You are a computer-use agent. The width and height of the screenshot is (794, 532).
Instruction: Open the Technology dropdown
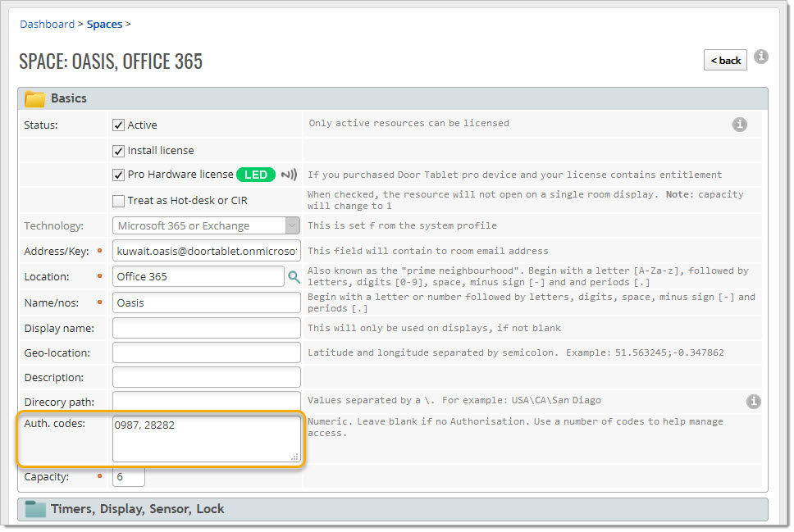[x=206, y=225]
